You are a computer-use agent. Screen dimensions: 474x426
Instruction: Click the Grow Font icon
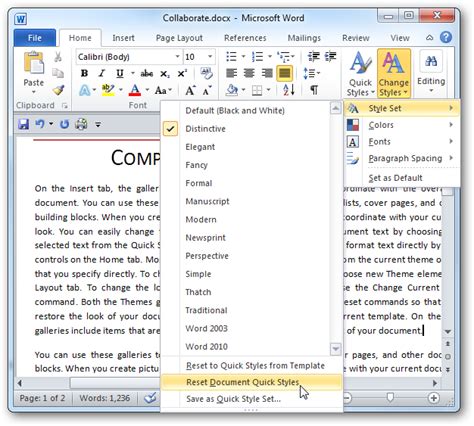click(190, 90)
